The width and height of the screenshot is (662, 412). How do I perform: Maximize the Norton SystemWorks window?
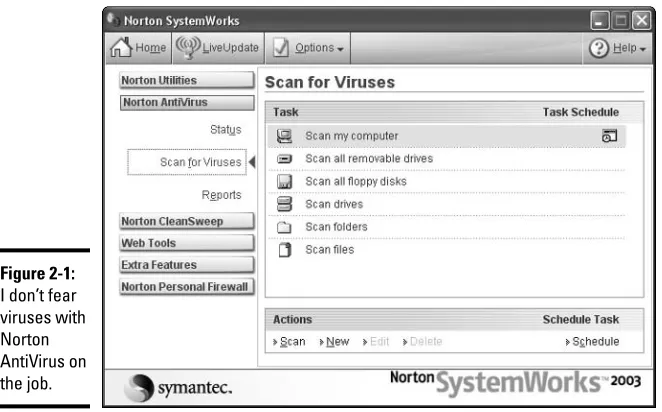click(x=621, y=20)
